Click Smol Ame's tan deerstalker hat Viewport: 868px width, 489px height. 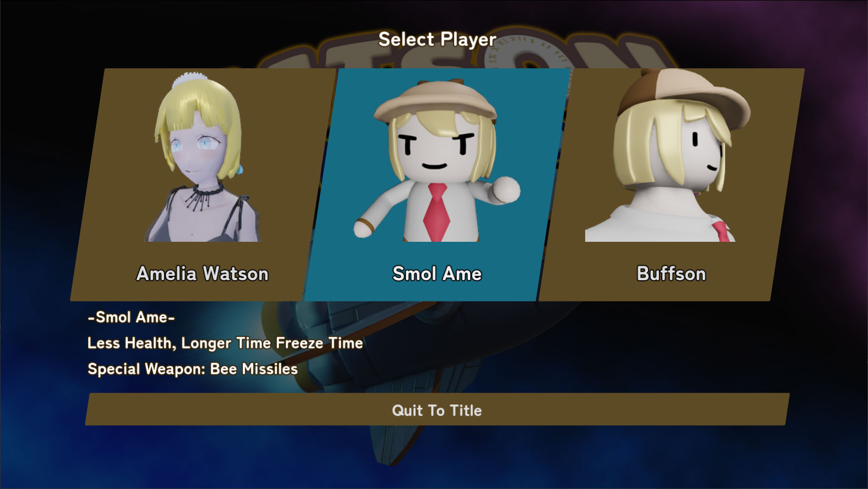(x=436, y=101)
